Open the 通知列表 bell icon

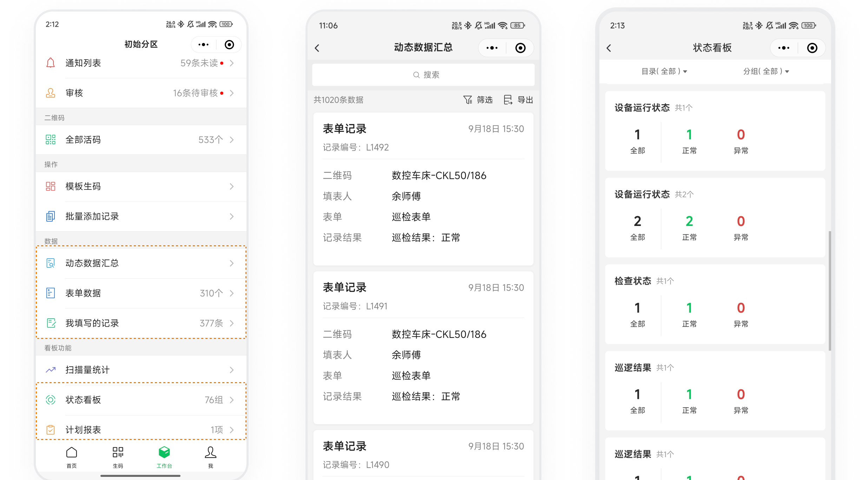[x=51, y=63]
